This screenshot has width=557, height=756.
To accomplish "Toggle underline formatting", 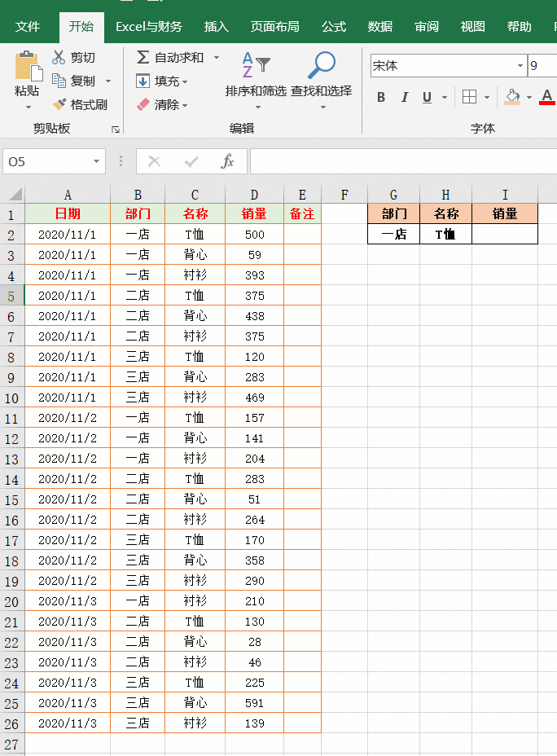I will coord(427,98).
